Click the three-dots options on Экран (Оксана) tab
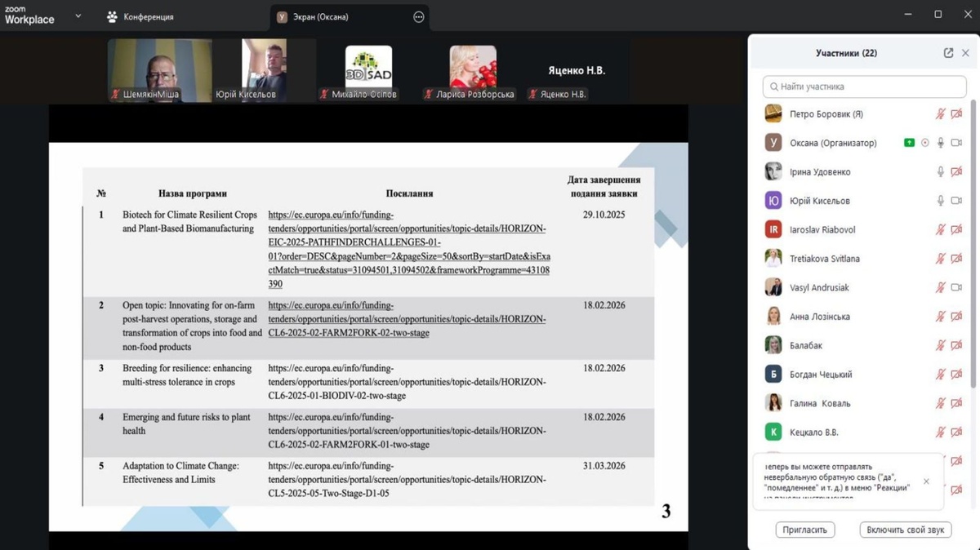 point(419,16)
